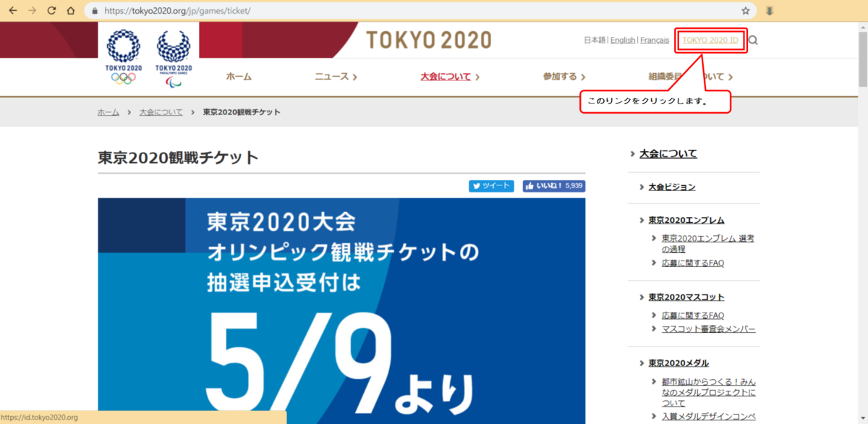Viewport: 868px width, 424px height.
Task: Click the browser forward arrow
Action: (x=32, y=11)
